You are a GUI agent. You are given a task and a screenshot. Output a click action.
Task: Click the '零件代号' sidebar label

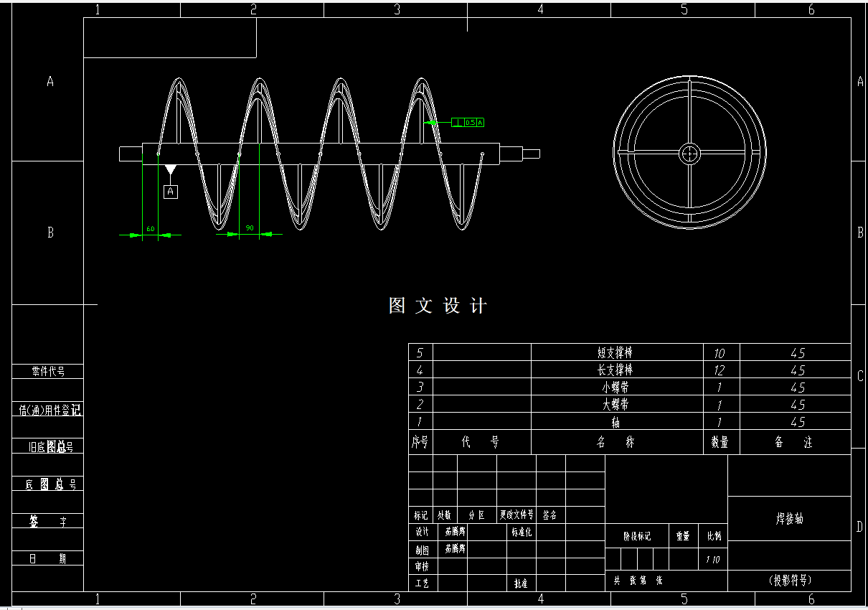coord(48,371)
